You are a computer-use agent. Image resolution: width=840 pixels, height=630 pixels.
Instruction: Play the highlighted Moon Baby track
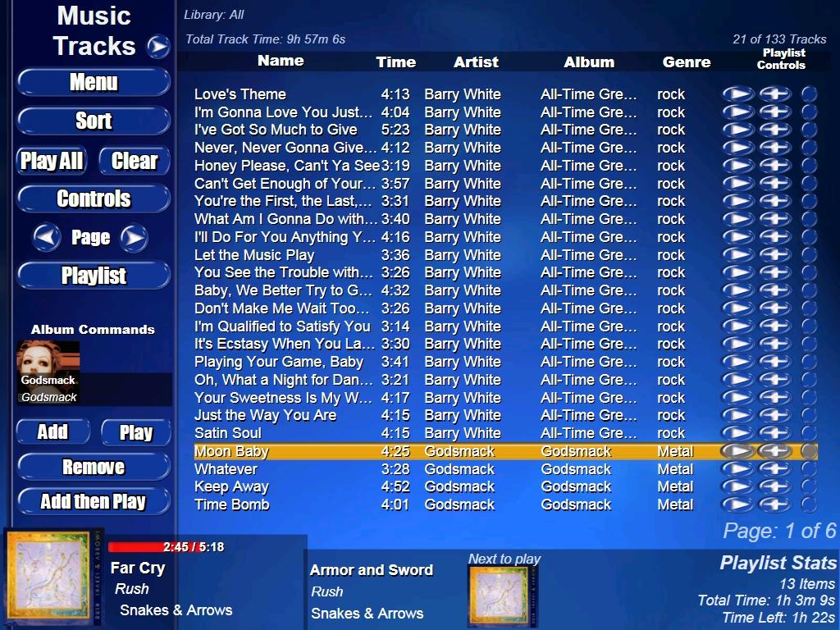click(x=738, y=451)
